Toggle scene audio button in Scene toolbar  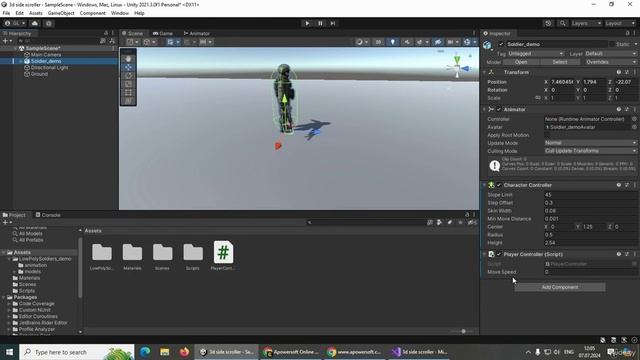[x=407, y=42]
